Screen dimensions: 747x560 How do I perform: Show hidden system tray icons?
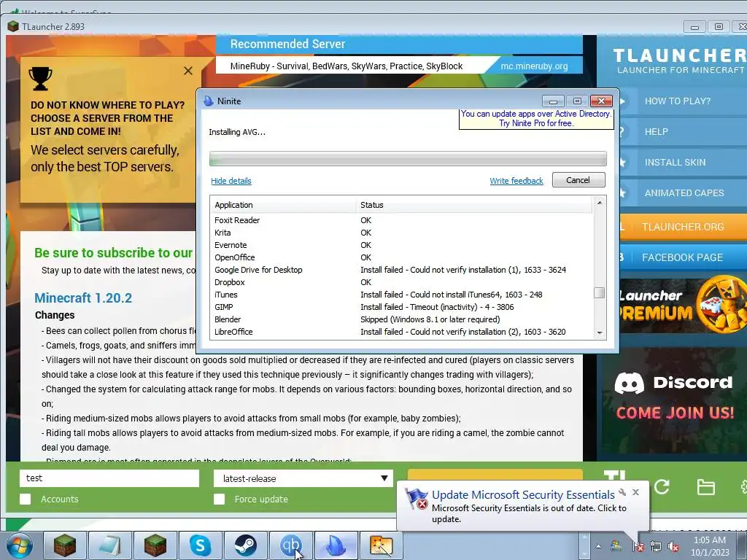coord(598,546)
